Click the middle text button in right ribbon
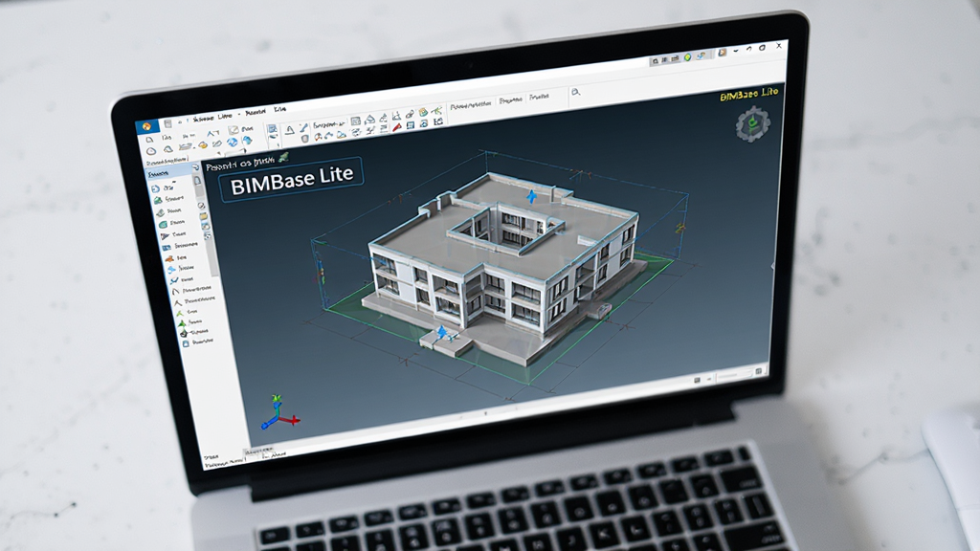The width and height of the screenshot is (980, 551). coord(511,99)
